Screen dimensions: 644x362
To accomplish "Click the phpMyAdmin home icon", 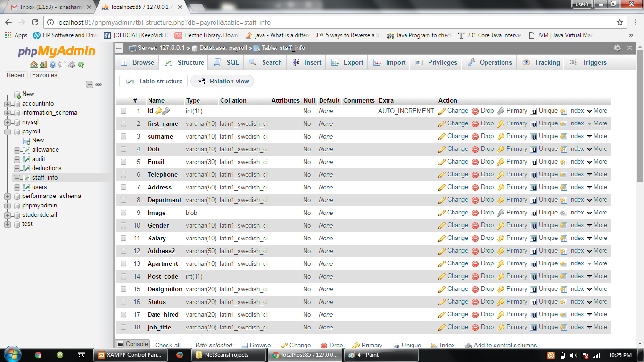I will click(34, 65).
